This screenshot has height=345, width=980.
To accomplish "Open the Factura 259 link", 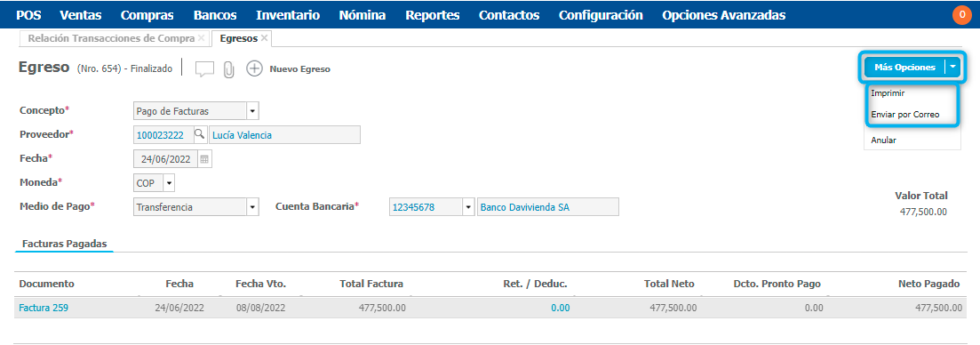I will tap(44, 308).
